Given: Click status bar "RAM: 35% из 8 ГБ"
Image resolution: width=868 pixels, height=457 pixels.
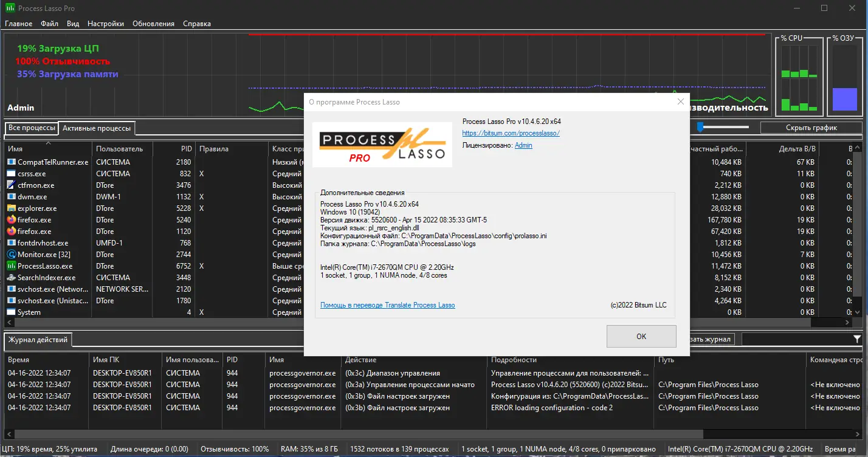Looking at the screenshot, I should coord(310,449).
